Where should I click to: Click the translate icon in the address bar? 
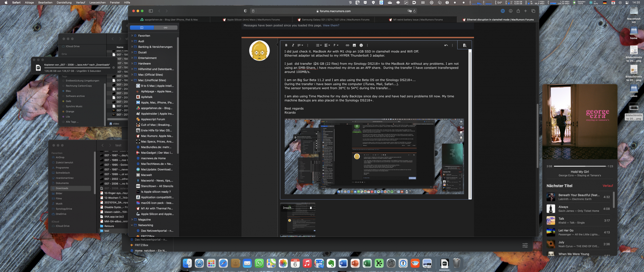(x=410, y=11)
